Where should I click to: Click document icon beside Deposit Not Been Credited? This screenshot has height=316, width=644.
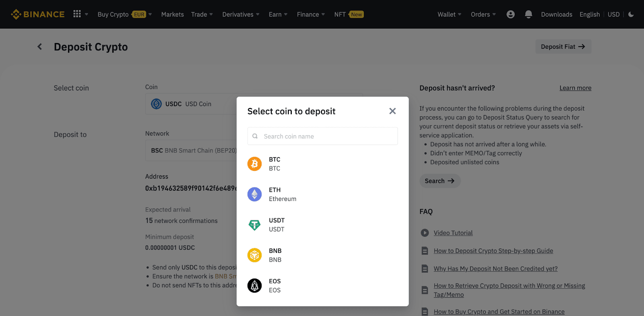[425, 269]
